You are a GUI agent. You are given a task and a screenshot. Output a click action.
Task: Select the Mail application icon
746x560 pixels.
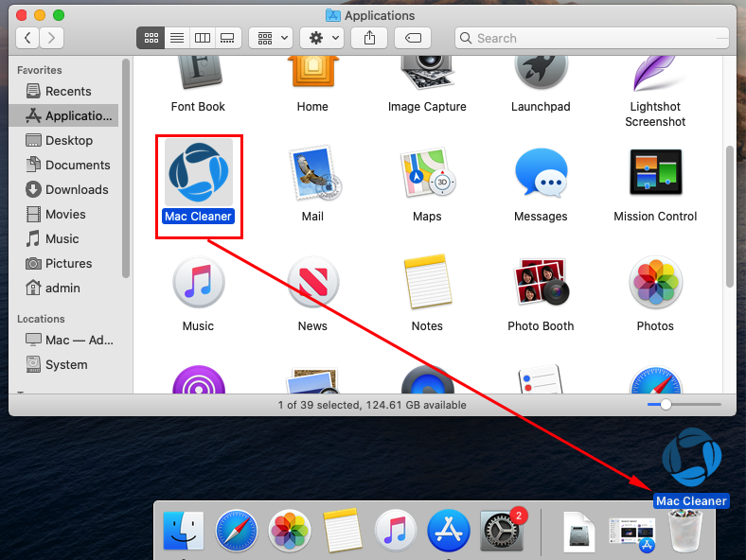314,173
